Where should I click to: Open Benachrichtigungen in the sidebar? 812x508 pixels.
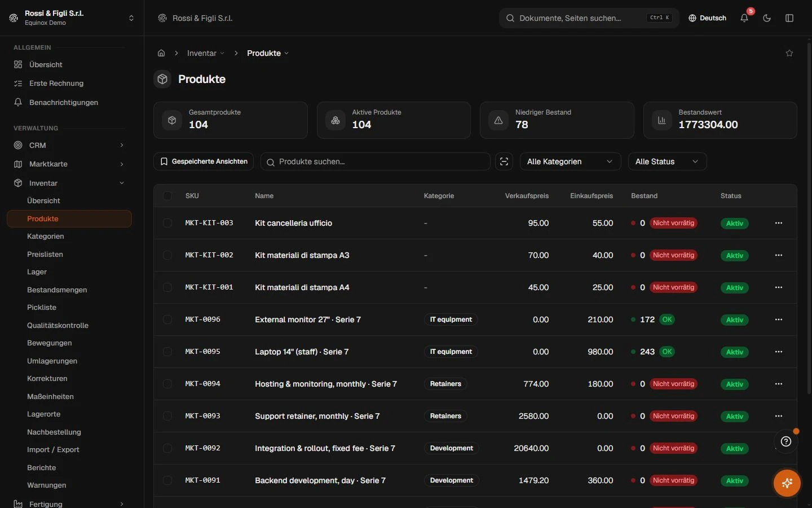[69, 102]
